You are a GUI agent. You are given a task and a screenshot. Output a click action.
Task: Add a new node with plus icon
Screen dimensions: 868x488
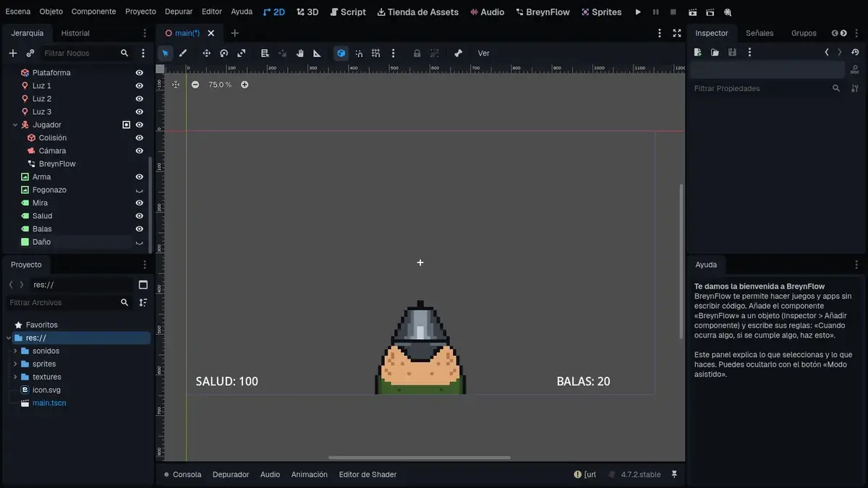(x=12, y=53)
